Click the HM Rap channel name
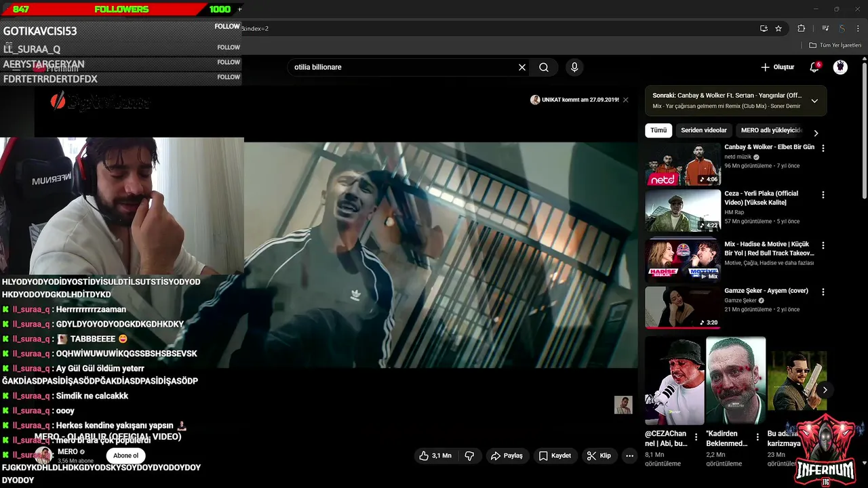This screenshot has width=868, height=488. pos(734,212)
